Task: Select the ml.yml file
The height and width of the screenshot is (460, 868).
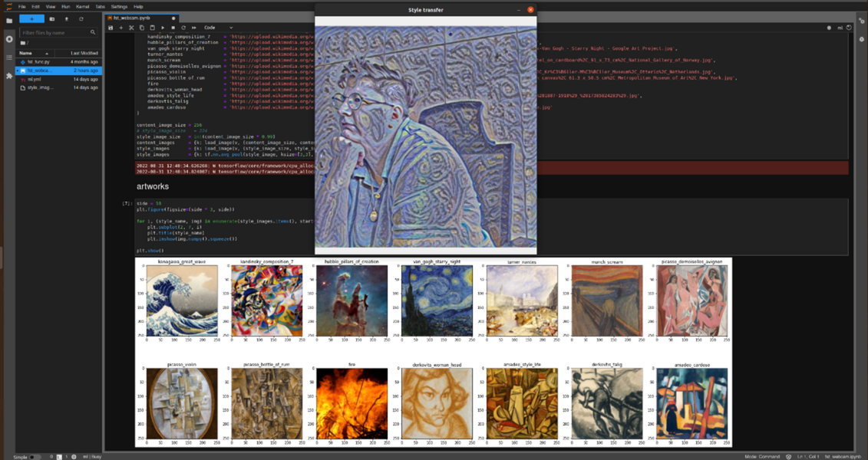Action: 58,79
